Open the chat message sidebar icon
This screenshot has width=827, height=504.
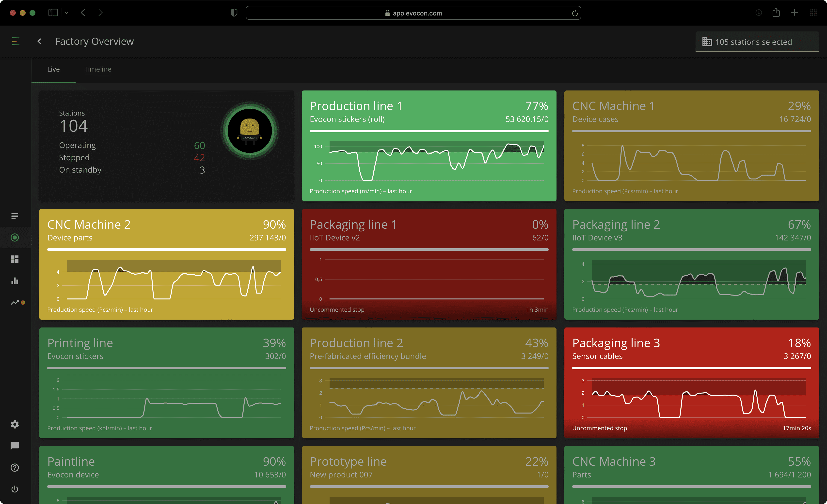(x=15, y=446)
